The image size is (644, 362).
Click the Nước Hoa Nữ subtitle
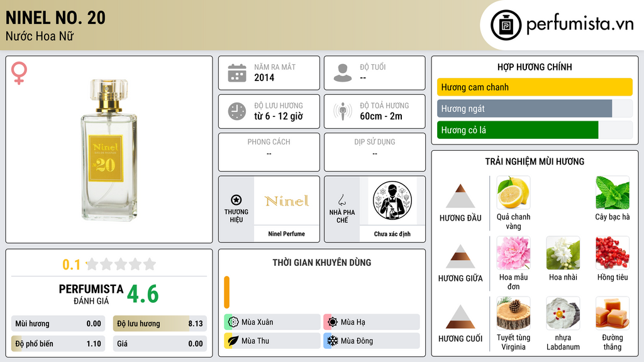40,36
